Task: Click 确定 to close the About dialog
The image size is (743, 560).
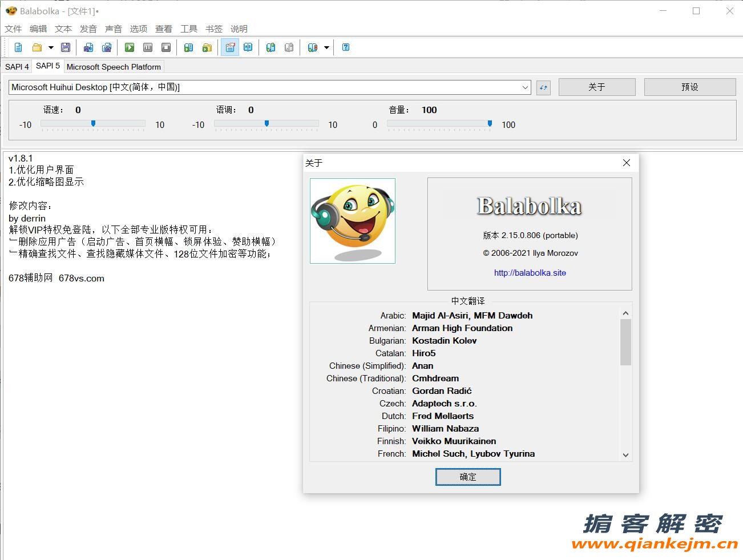Action: 468,477
